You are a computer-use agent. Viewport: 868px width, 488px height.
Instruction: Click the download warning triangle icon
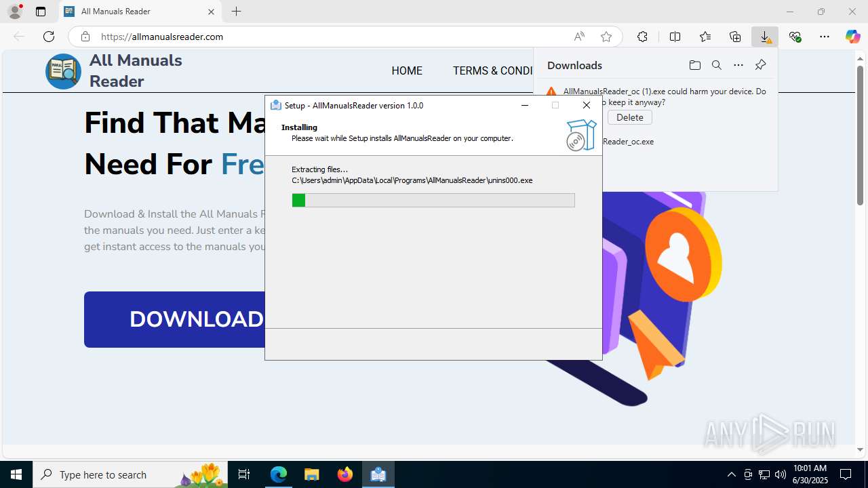tap(551, 92)
